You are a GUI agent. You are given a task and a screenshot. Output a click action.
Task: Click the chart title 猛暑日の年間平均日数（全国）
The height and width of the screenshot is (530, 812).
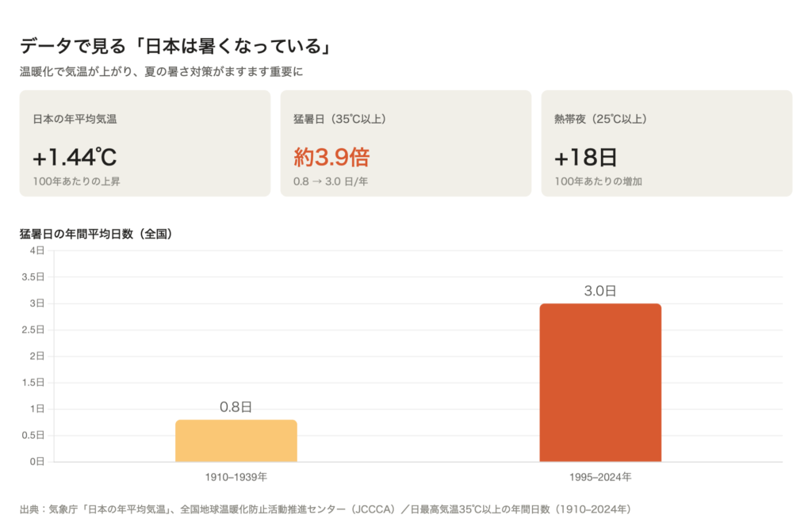point(96,234)
